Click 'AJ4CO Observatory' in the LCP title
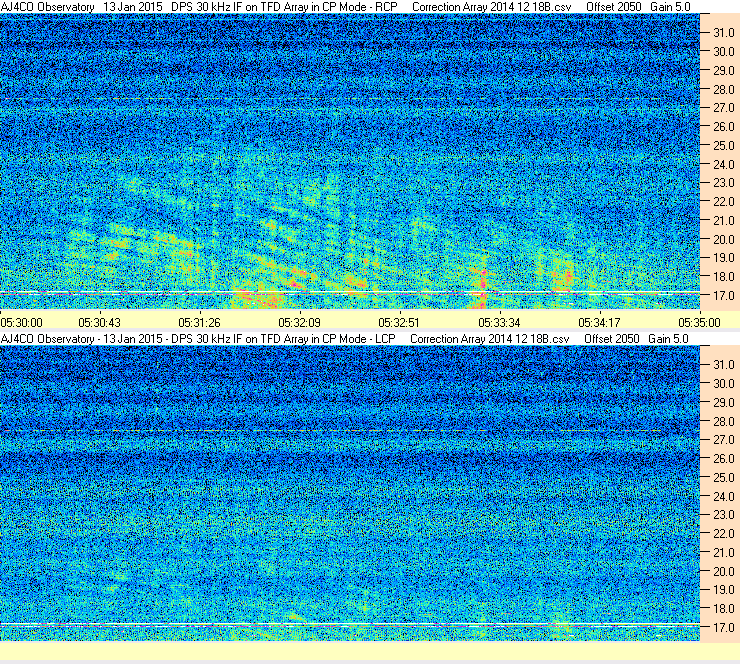The image size is (740, 664). pyautogui.click(x=48, y=339)
